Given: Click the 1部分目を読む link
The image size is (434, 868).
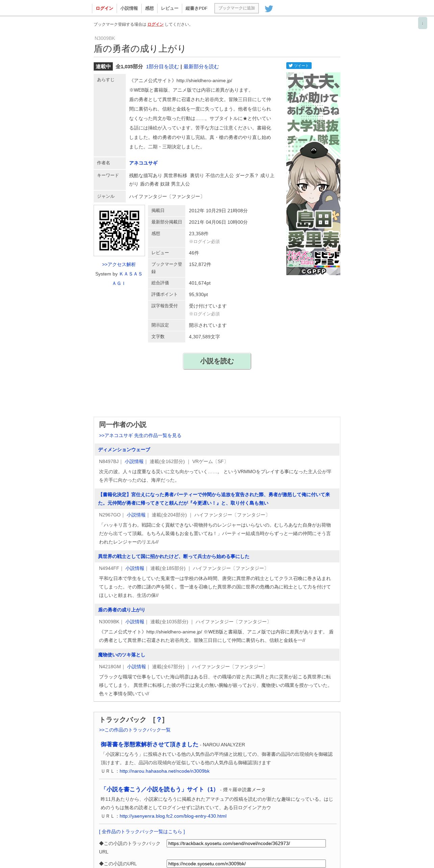Looking at the screenshot, I should coord(162,67).
